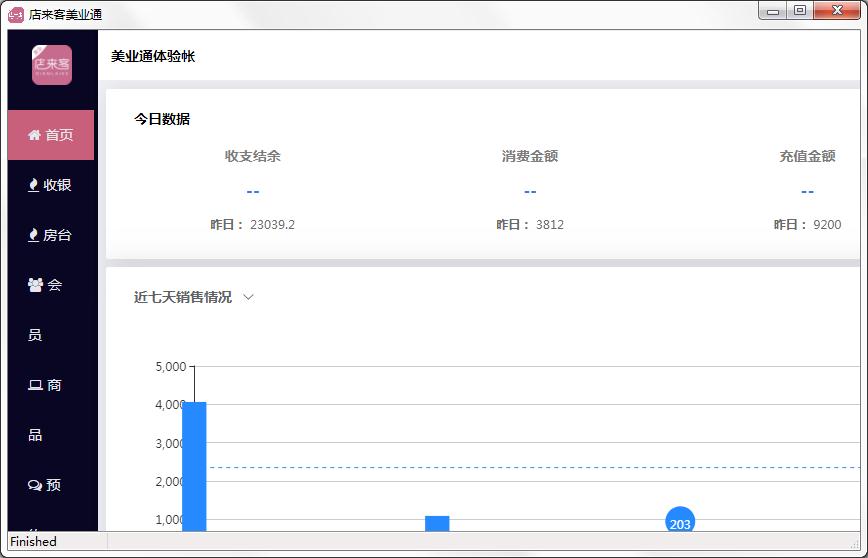Click the icon next to 房台
Image resolution: width=868 pixels, height=558 pixels.
33,235
